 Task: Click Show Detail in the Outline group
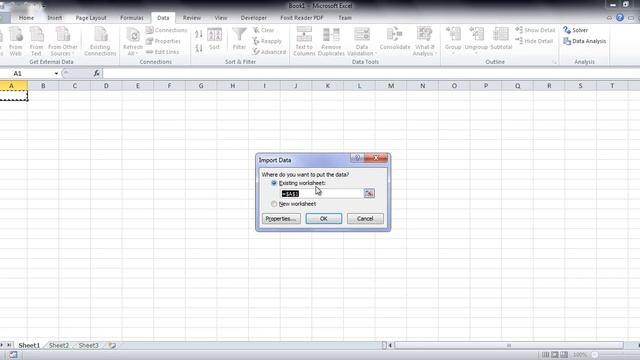point(535,30)
